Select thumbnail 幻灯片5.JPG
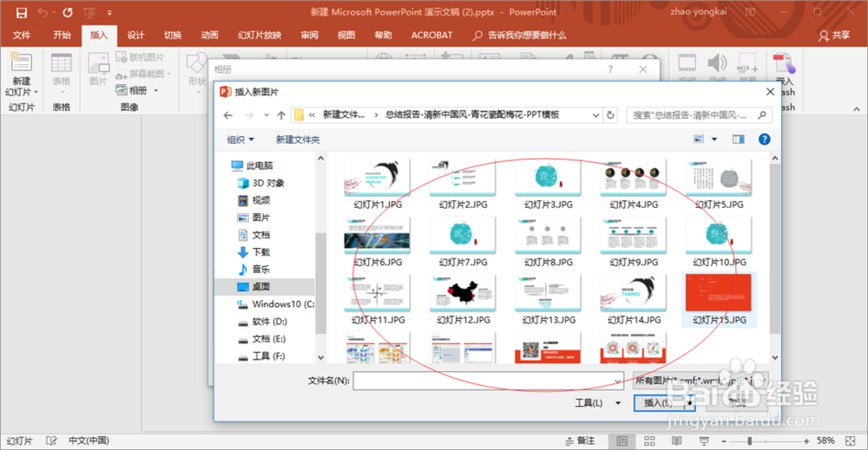This screenshot has height=450, width=868. click(x=719, y=184)
